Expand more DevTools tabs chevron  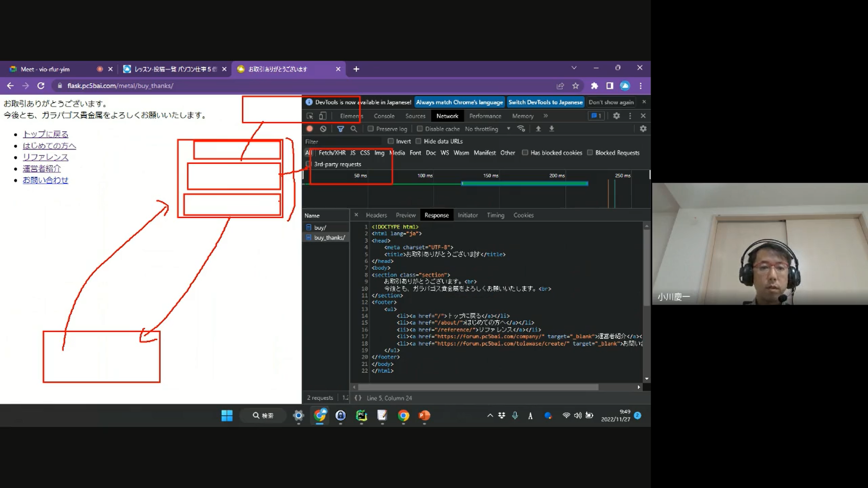point(546,116)
